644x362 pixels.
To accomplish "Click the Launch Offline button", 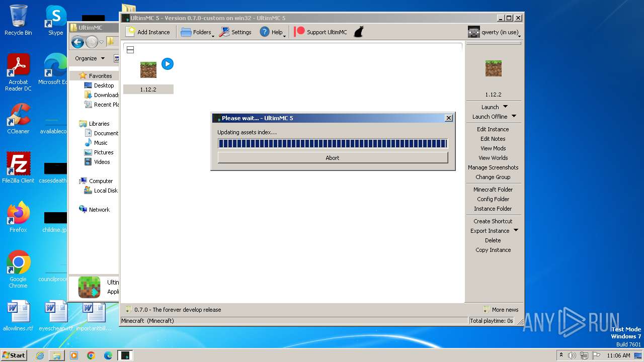I will click(490, 117).
